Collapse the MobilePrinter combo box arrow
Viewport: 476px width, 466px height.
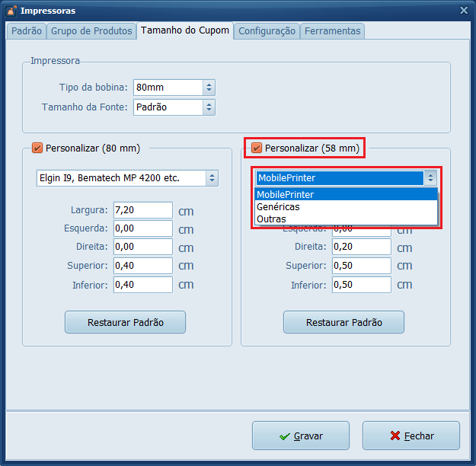click(430, 178)
